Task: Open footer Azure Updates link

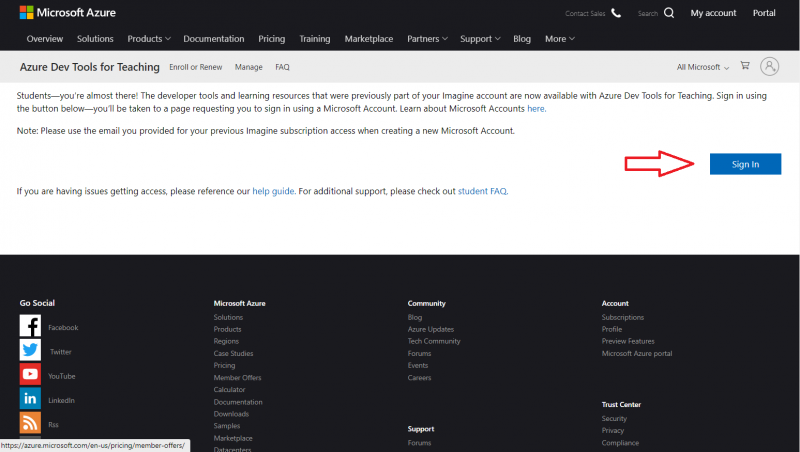Action: pos(431,330)
